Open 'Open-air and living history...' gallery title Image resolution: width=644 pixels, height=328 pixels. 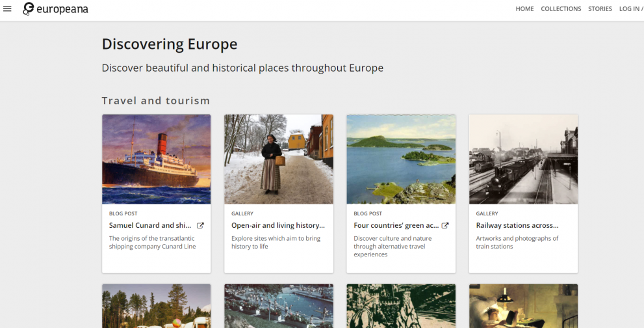tap(278, 226)
